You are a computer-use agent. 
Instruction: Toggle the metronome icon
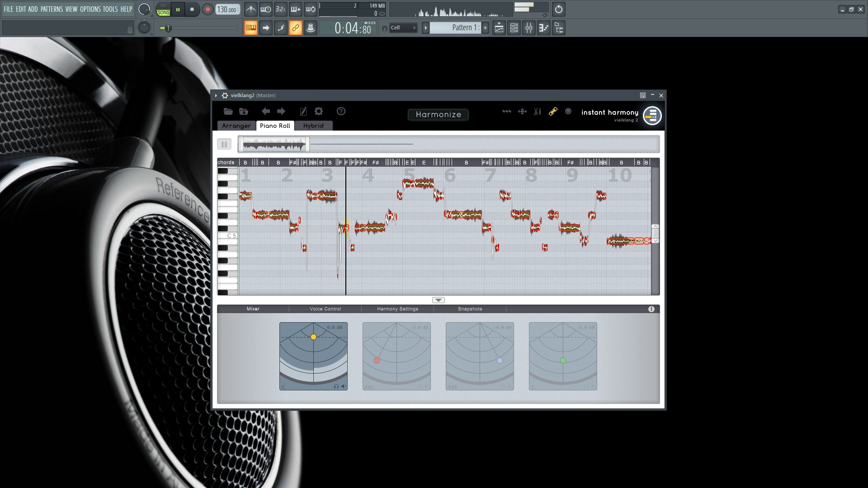click(x=251, y=9)
